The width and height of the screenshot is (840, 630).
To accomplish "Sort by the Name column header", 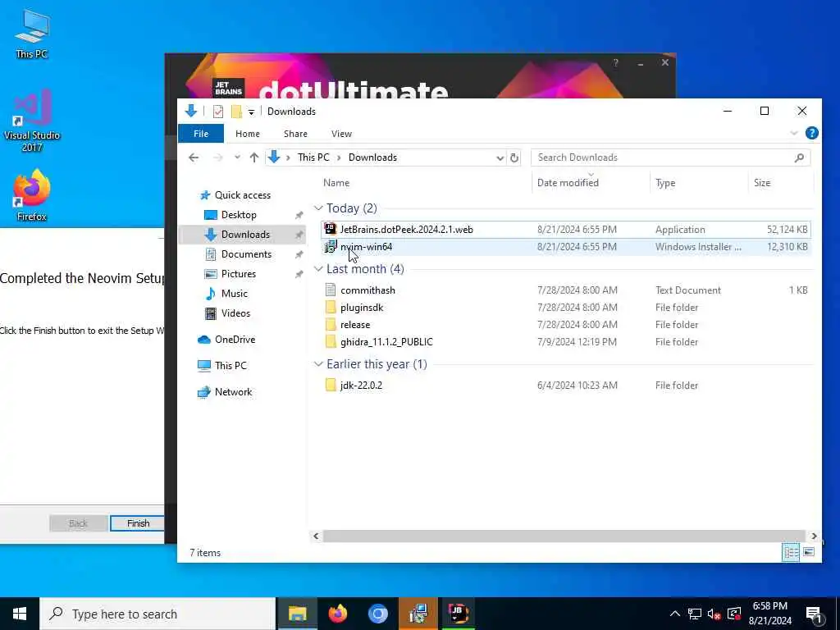I will pyautogui.click(x=336, y=183).
